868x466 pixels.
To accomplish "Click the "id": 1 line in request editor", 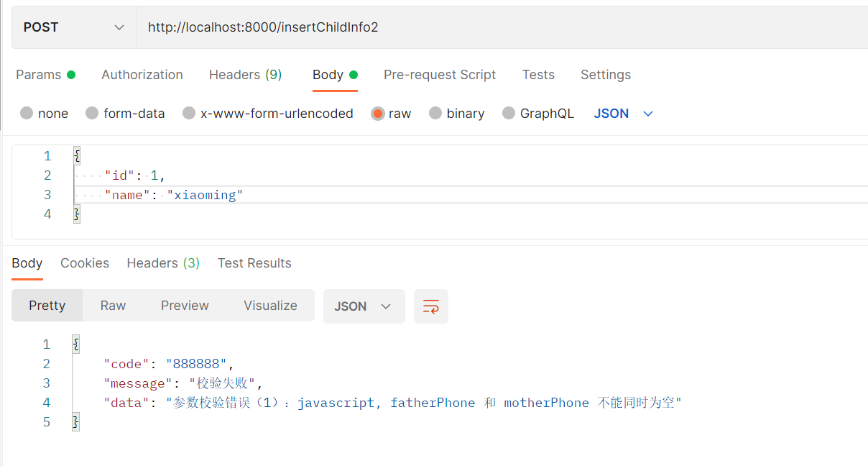I will [136, 175].
